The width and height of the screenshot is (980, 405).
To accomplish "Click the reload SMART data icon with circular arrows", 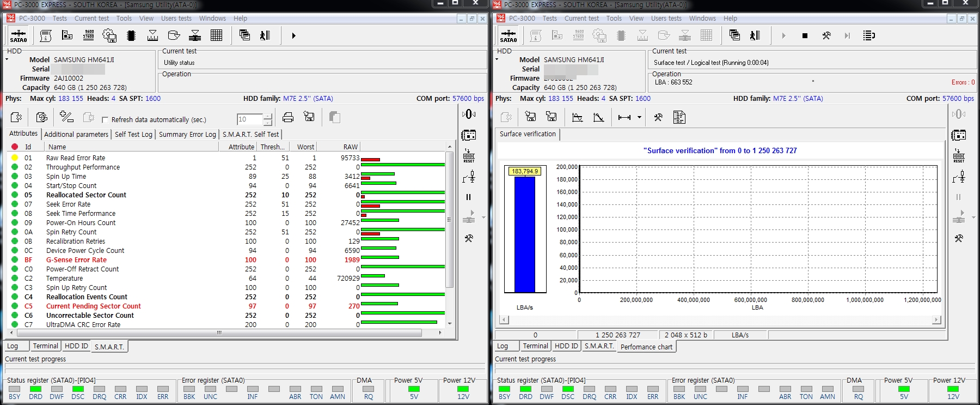I will [x=41, y=117].
